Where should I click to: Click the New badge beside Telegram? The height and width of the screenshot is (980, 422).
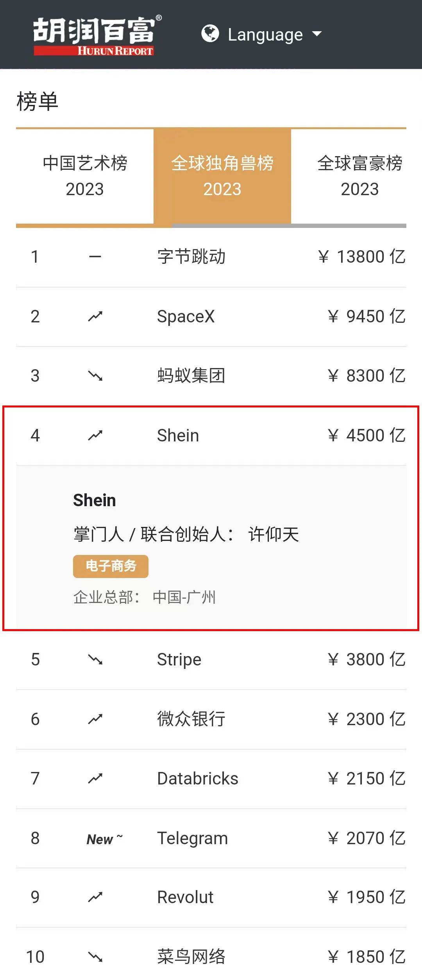tap(104, 838)
